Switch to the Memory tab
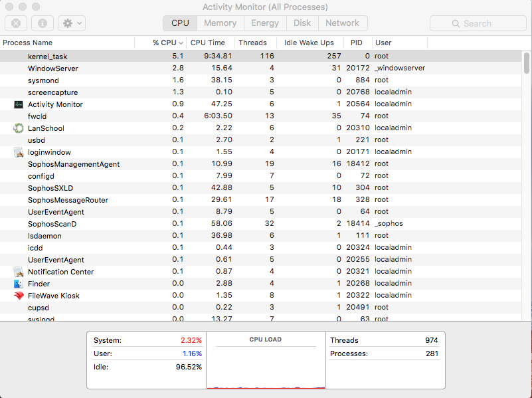 click(x=221, y=23)
